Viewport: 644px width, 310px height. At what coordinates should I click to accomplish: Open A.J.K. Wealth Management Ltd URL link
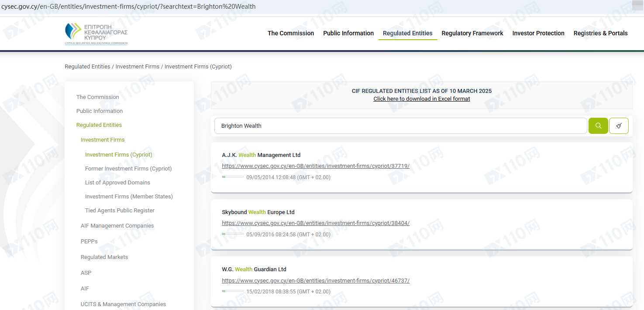click(x=316, y=166)
